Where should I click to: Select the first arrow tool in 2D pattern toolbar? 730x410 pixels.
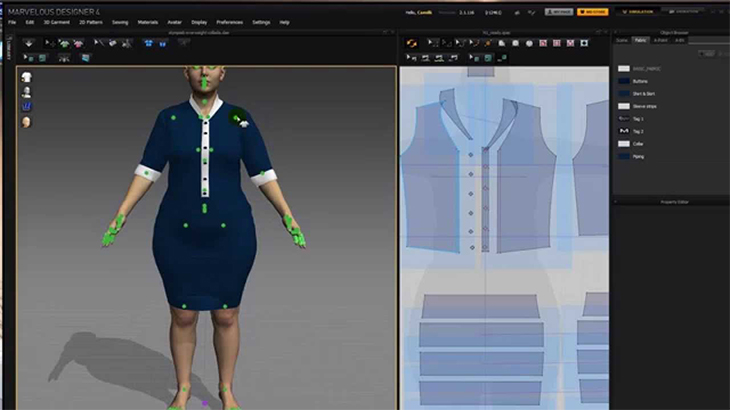pyautogui.click(x=433, y=43)
